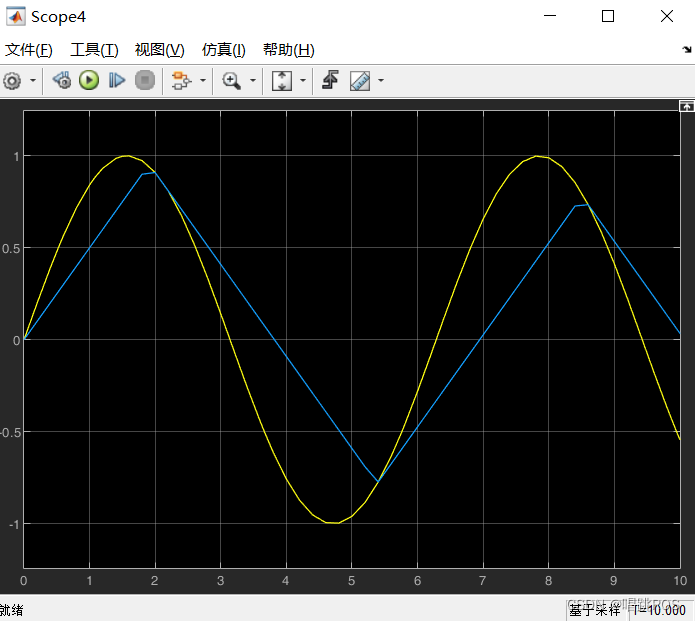Open the scope configuration gear icon

pos(12,81)
